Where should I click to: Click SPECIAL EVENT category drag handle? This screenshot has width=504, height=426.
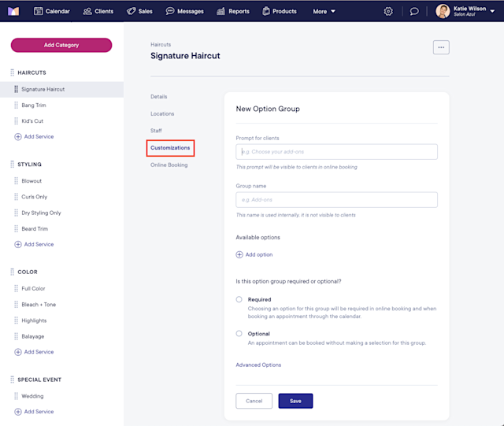(13, 380)
